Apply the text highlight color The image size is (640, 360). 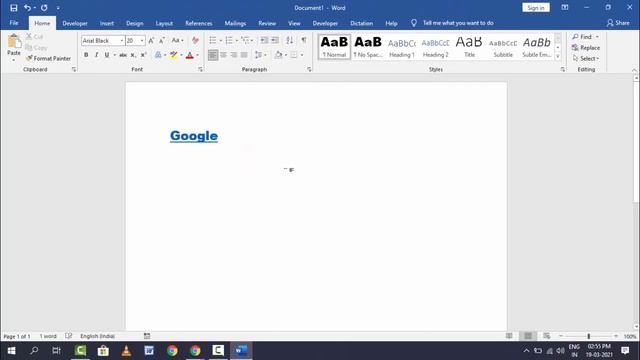tap(174, 55)
